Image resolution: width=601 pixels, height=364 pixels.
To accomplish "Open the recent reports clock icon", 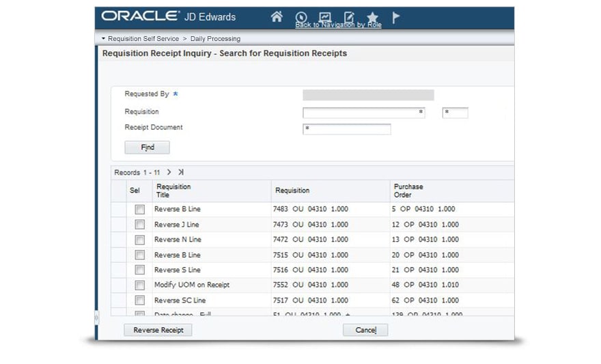I will point(301,17).
